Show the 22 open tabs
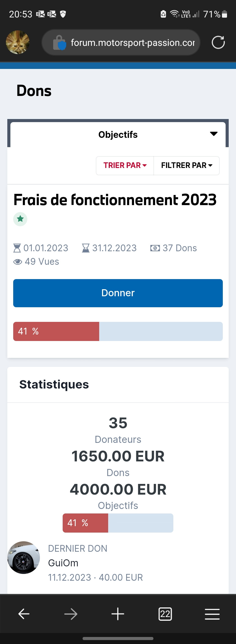The height and width of the screenshot is (644, 236). coord(165,614)
